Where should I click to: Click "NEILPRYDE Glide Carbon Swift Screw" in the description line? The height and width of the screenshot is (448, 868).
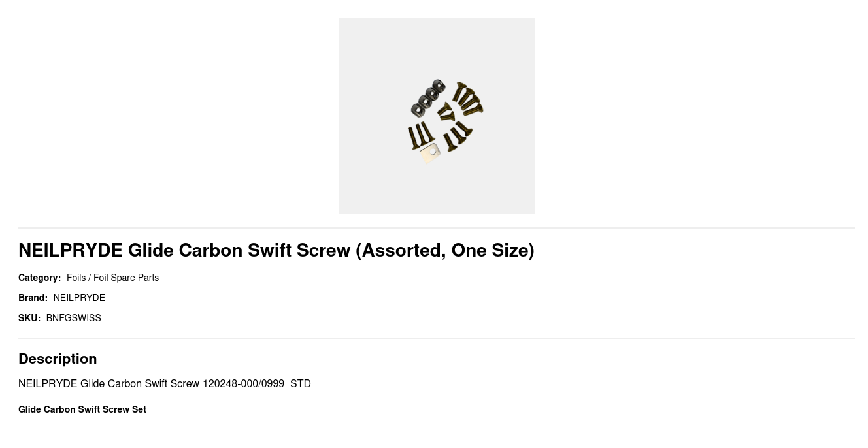[x=108, y=383]
